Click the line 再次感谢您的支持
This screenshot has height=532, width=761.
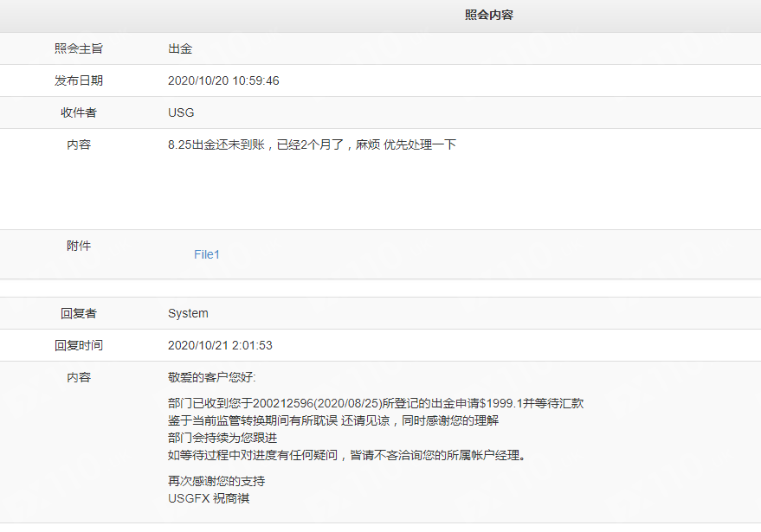pos(216,481)
